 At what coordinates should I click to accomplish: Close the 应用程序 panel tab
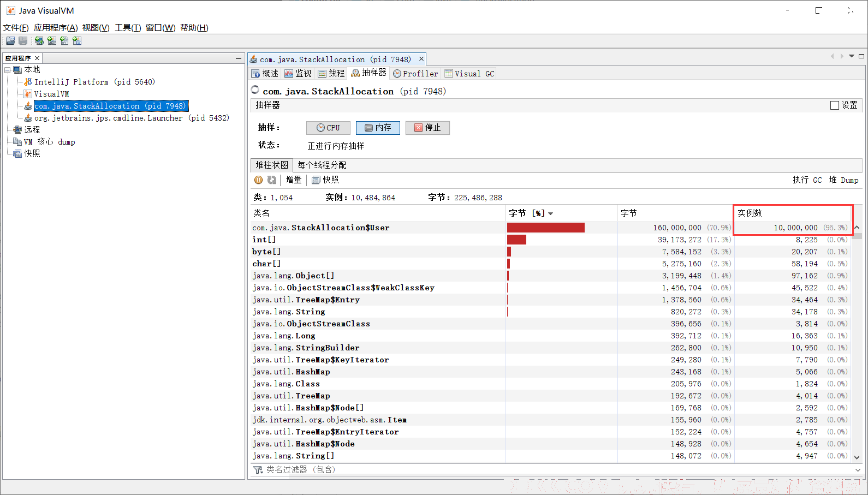coord(37,58)
